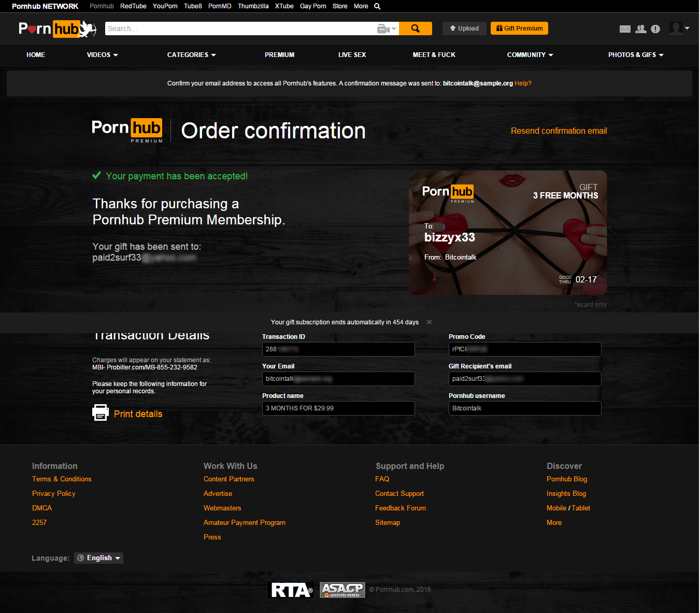Click the friends icon in header

(x=641, y=29)
